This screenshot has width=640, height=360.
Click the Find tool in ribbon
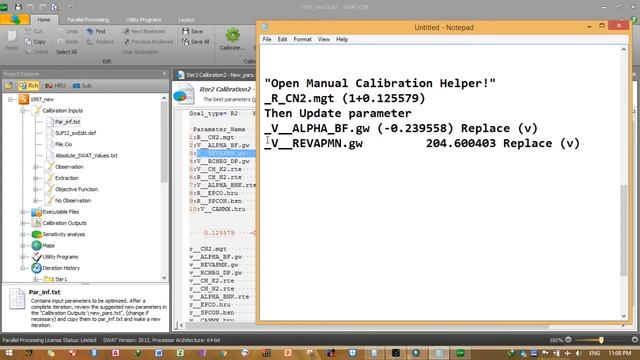96,31
